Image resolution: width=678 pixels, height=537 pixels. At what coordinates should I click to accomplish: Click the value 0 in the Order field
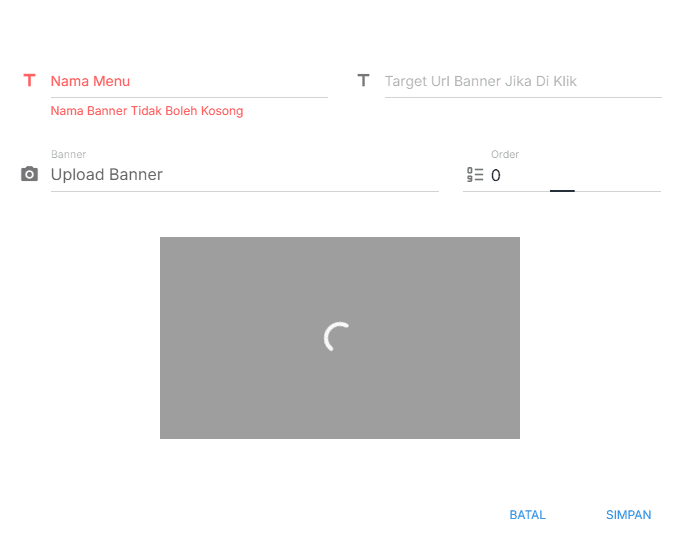click(496, 176)
